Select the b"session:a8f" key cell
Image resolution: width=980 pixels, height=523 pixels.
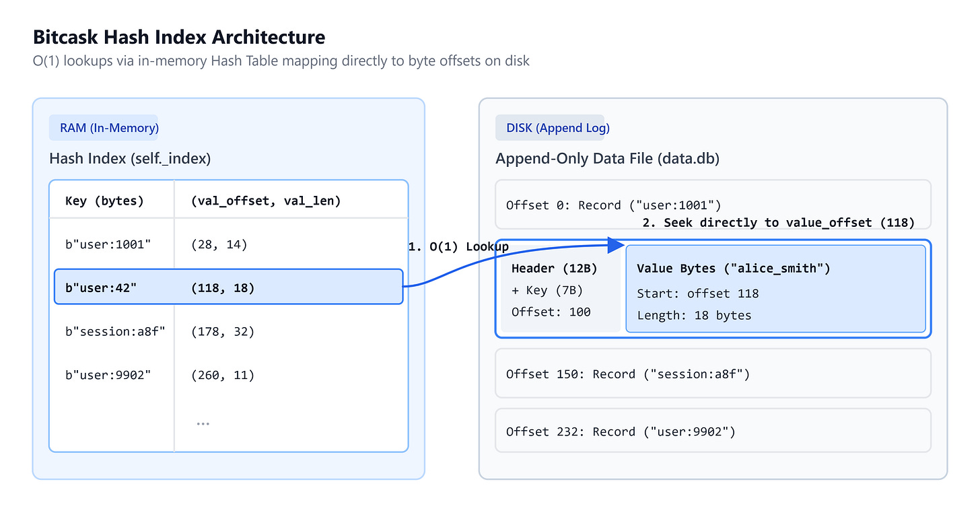pos(115,332)
